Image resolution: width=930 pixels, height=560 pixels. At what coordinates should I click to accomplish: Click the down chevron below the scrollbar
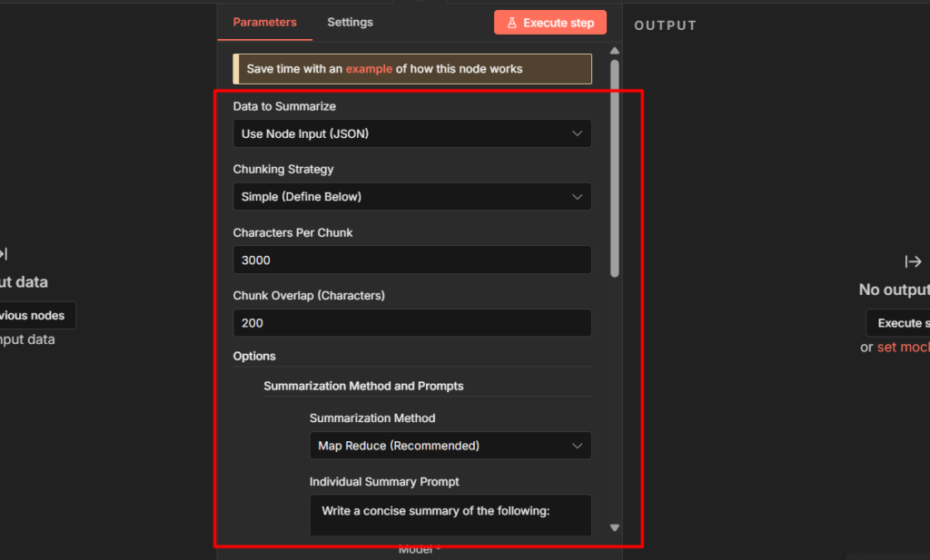(614, 526)
